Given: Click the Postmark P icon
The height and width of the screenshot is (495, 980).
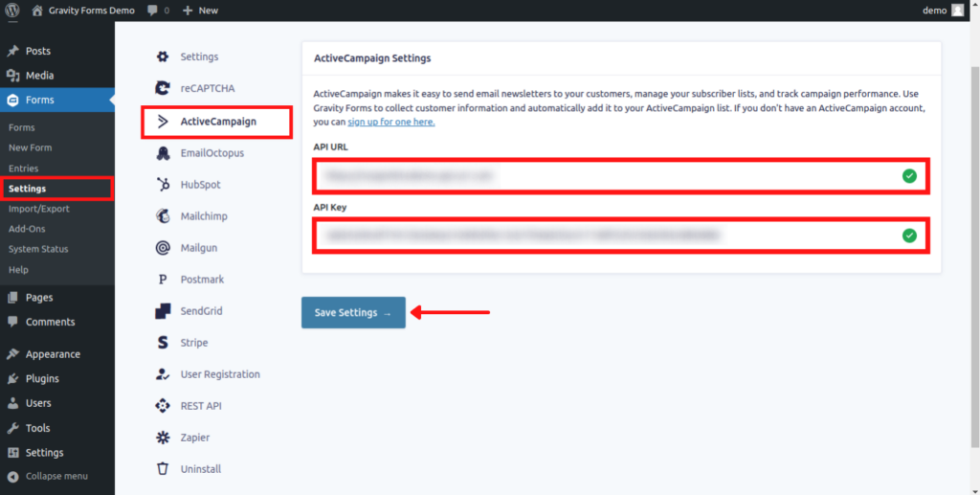Looking at the screenshot, I should pos(163,280).
